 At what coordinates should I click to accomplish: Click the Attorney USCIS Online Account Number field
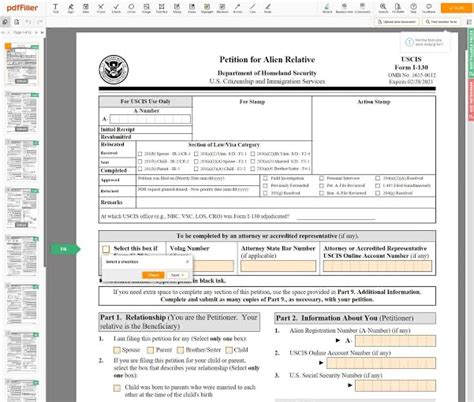click(x=377, y=266)
